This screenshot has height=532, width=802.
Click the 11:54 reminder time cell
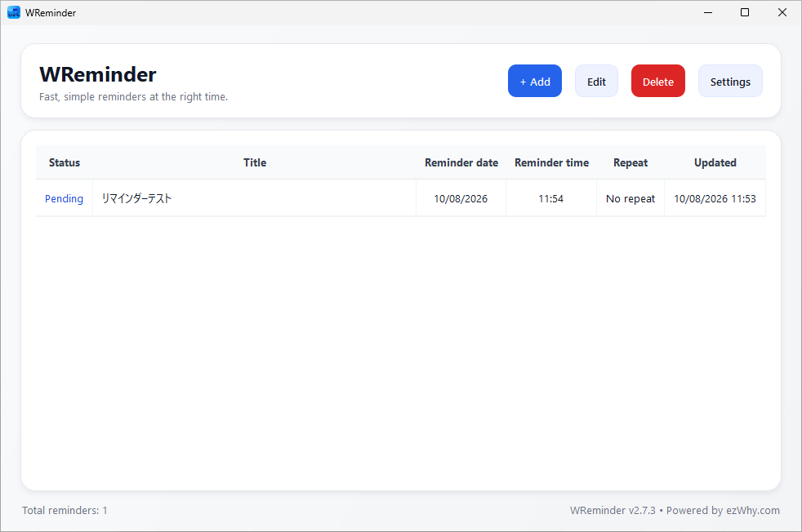pyautogui.click(x=550, y=198)
